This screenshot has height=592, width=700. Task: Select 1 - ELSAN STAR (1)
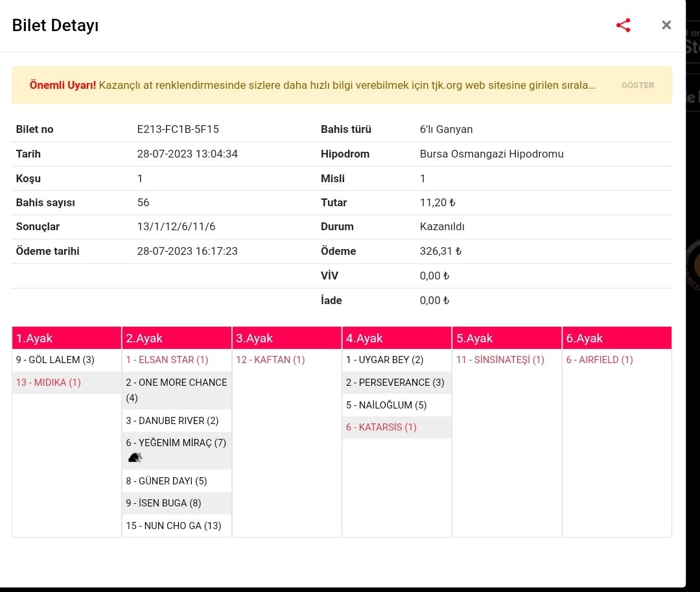[167, 360]
